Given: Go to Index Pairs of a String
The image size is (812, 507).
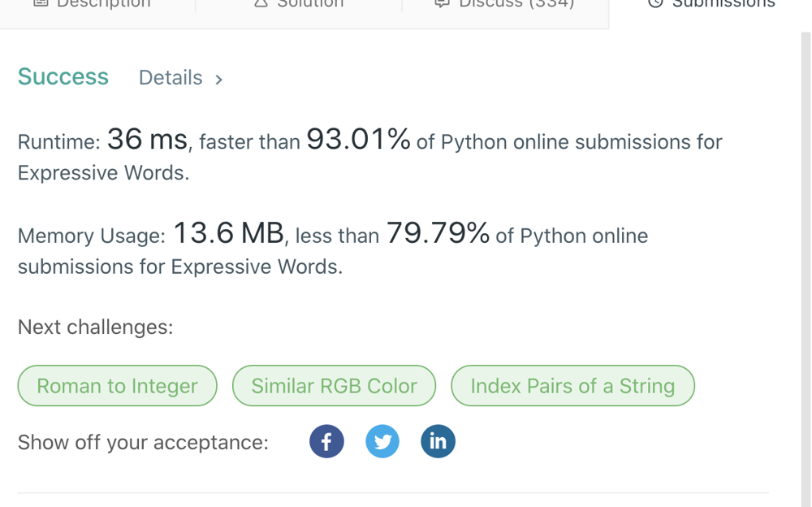Looking at the screenshot, I should tap(572, 386).
